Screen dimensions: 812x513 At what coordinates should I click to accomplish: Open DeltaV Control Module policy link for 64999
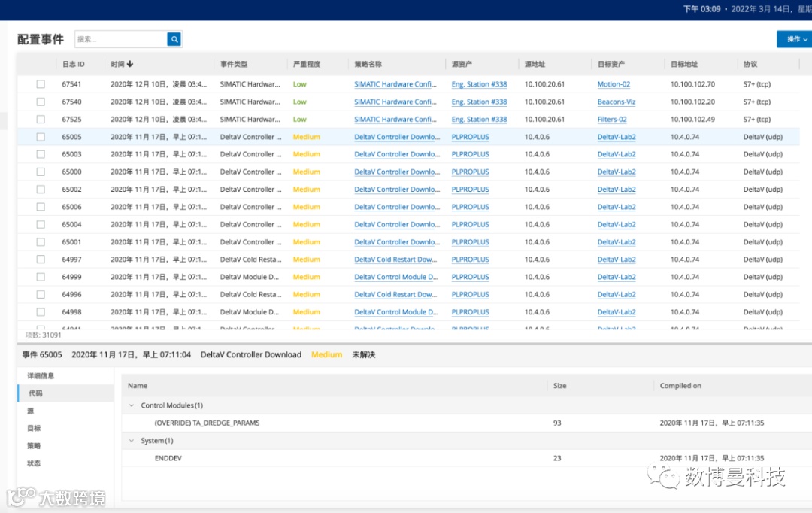[396, 277]
